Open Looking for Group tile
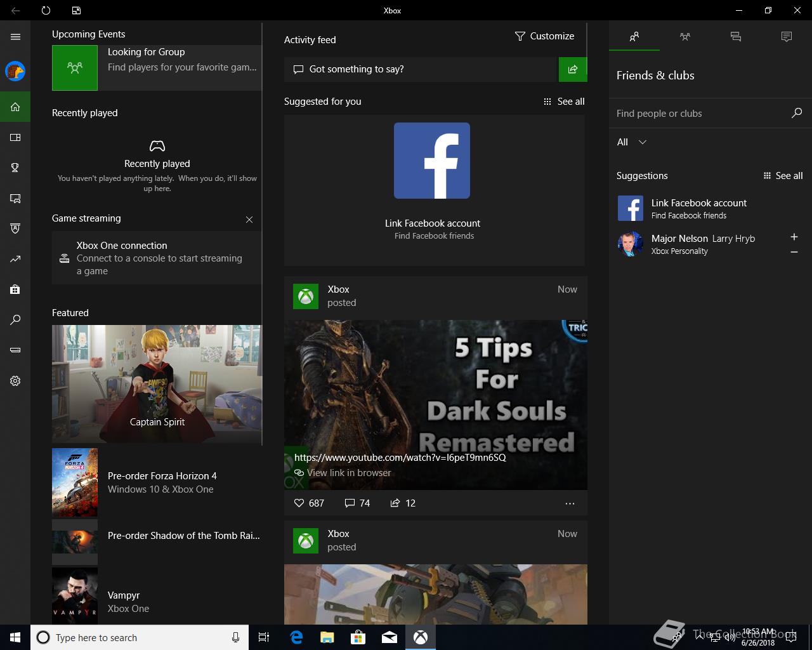Screen dimensions: 812x650 [x=157, y=67]
